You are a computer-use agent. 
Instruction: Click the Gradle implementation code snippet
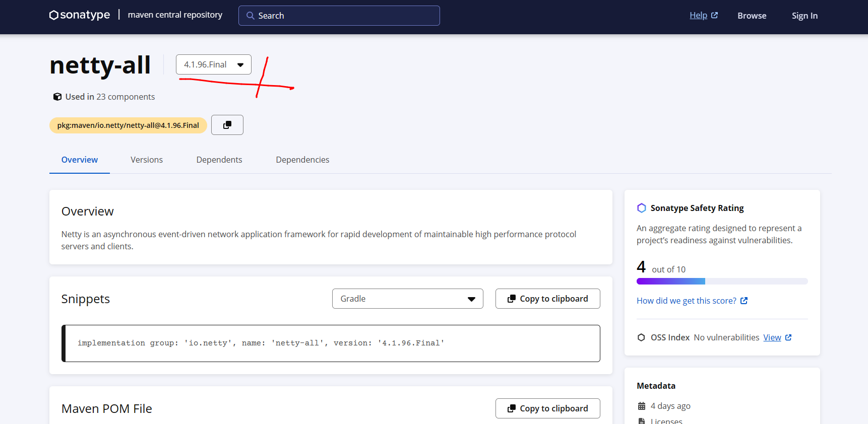click(331, 343)
